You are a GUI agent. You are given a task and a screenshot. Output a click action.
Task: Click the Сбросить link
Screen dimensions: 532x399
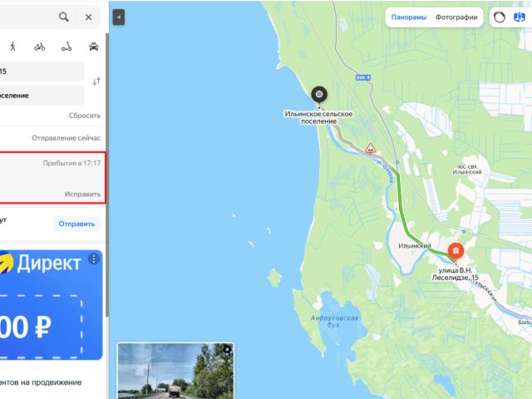point(85,116)
